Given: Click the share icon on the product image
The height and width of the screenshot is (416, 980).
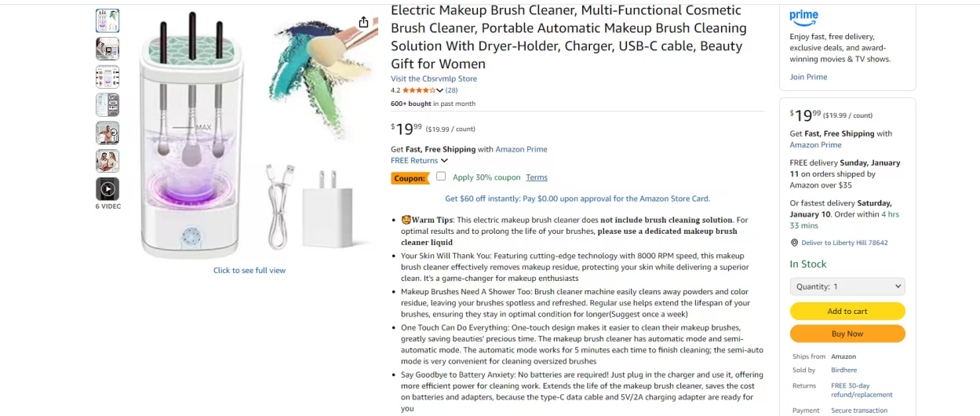Looking at the screenshot, I should (363, 22).
